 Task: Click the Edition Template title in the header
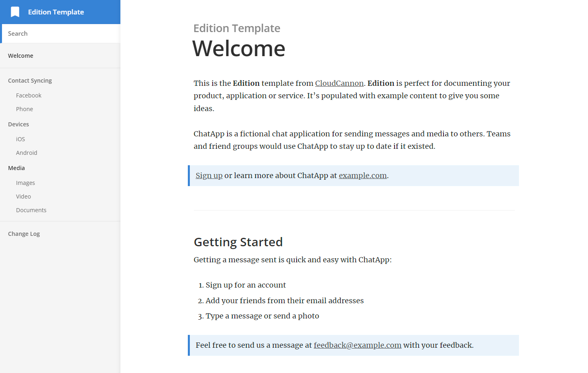click(56, 12)
